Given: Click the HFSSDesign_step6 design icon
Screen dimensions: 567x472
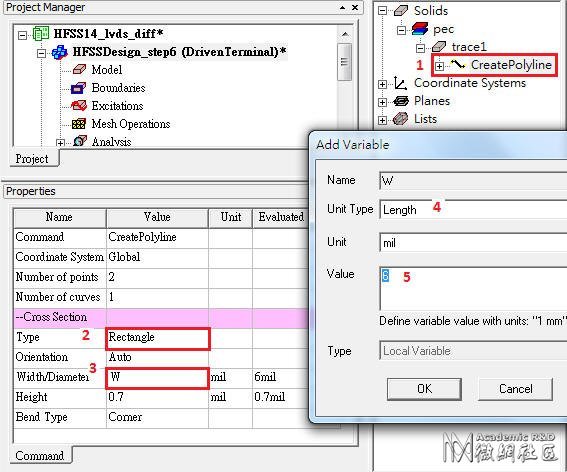Looking at the screenshot, I should 60,52.
